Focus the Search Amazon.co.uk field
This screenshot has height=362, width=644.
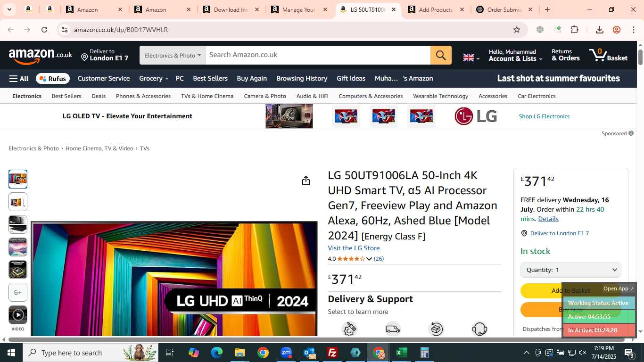318,55
